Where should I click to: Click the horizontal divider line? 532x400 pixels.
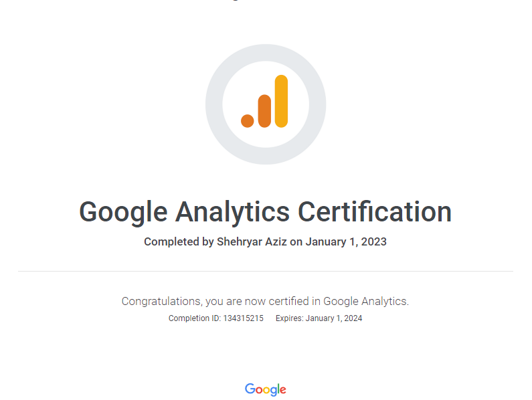click(266, 271)
